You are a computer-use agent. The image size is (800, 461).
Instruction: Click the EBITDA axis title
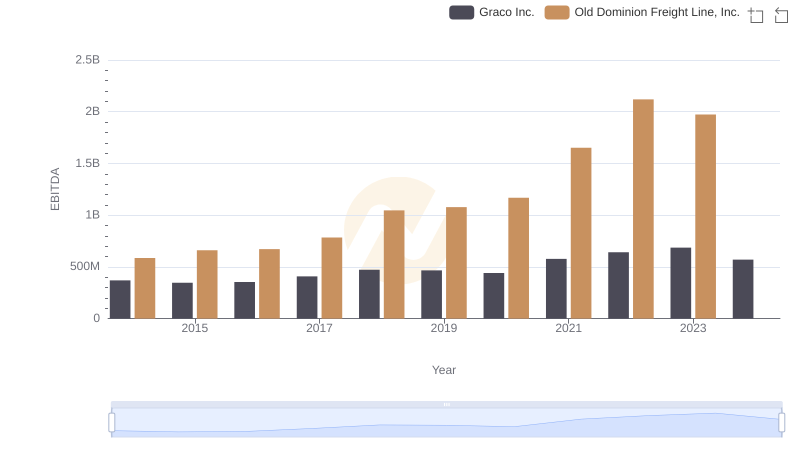[55, 189]
